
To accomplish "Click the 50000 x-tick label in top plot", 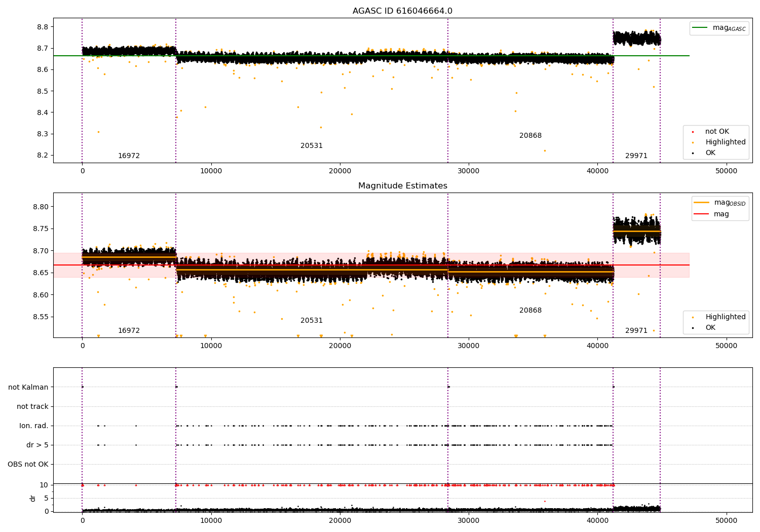I will 726,171.
